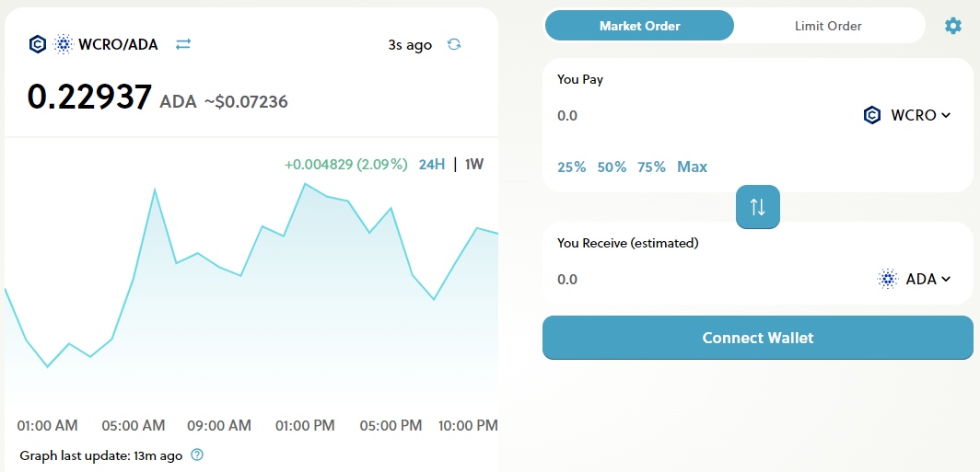
Task: Click the 10:00 PM axis label
Action: tap(468, 426)
